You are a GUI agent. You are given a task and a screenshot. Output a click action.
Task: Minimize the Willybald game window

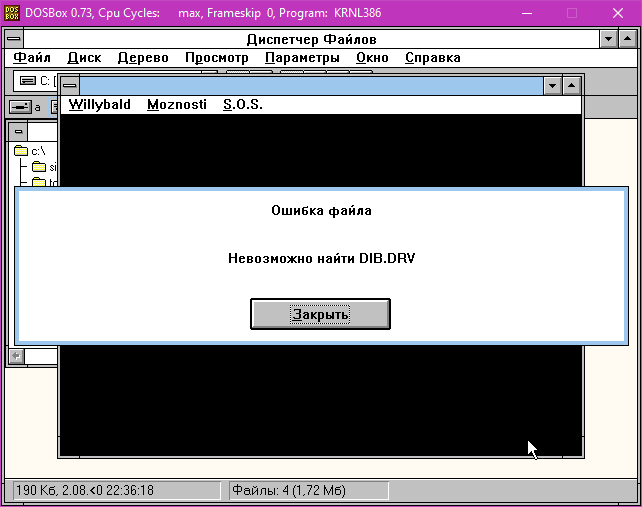(552, 86)
